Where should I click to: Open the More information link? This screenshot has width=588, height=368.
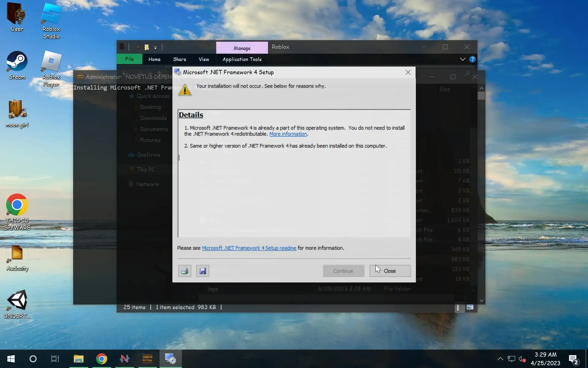[x=288, y=134]
